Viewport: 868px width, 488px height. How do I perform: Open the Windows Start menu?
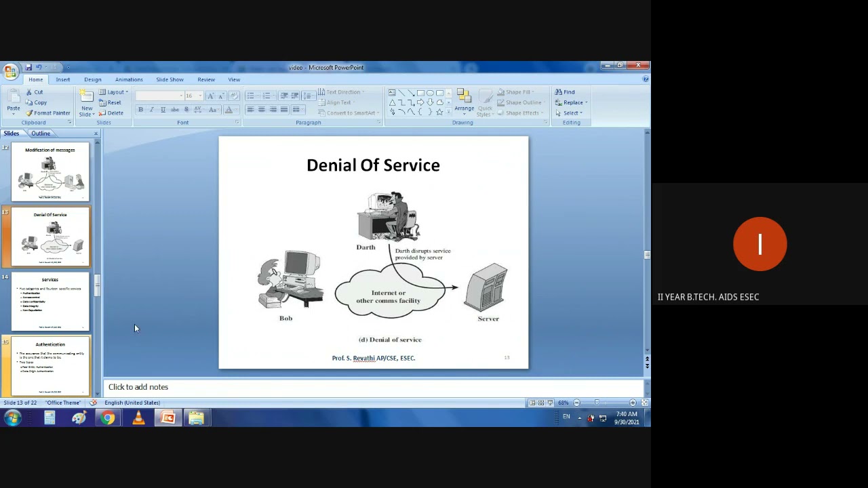pyautogui.click(x=12, y=418)
